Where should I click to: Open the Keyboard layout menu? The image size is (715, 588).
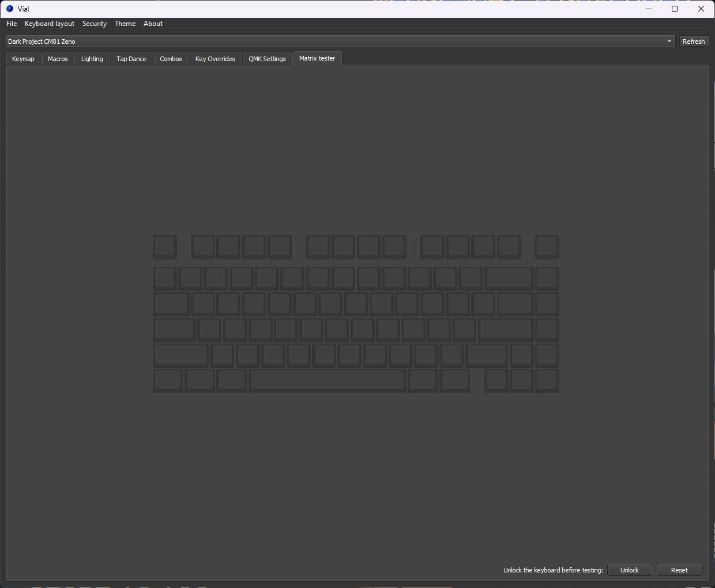tap(50, 24)
